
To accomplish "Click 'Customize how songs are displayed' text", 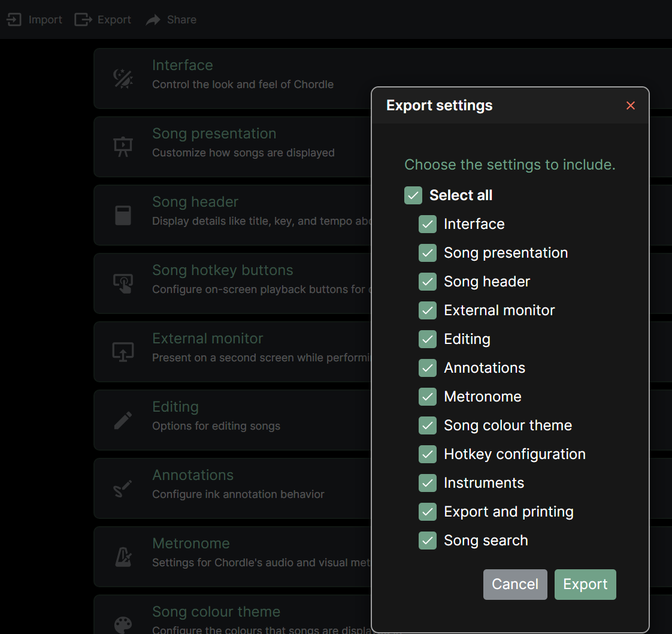I will pyautogui.click(x=243, y=153).
